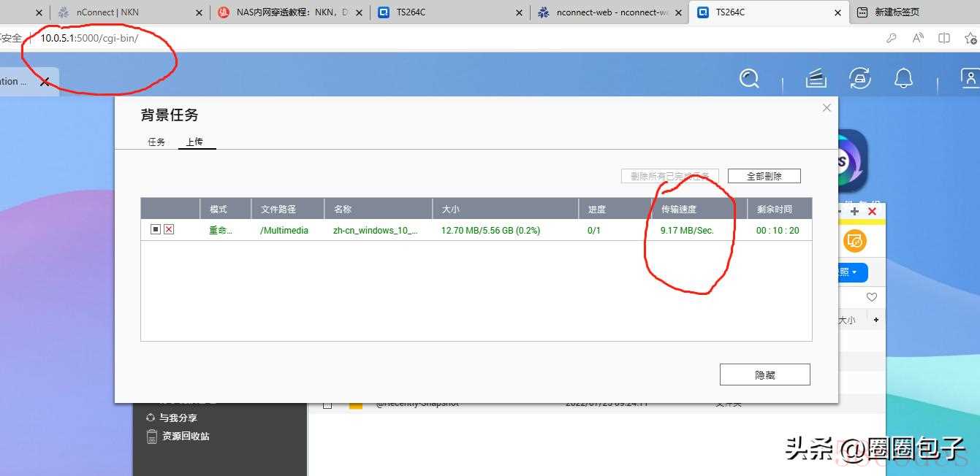Screen dimensions: 980x476
Task: Open orange remote mount icon in File Station
Action: click(x=855, y=240)
